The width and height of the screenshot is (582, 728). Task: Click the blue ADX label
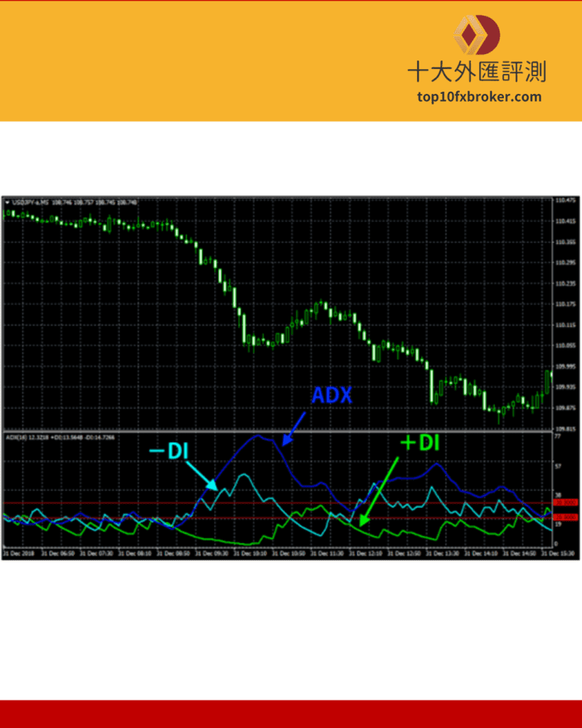click(x=332, y=396)
